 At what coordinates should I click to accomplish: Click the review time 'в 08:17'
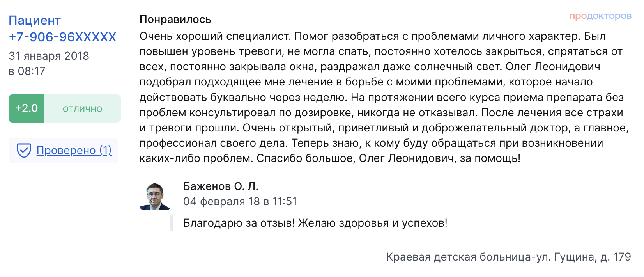pyautogui.click(x=27, y=71)
